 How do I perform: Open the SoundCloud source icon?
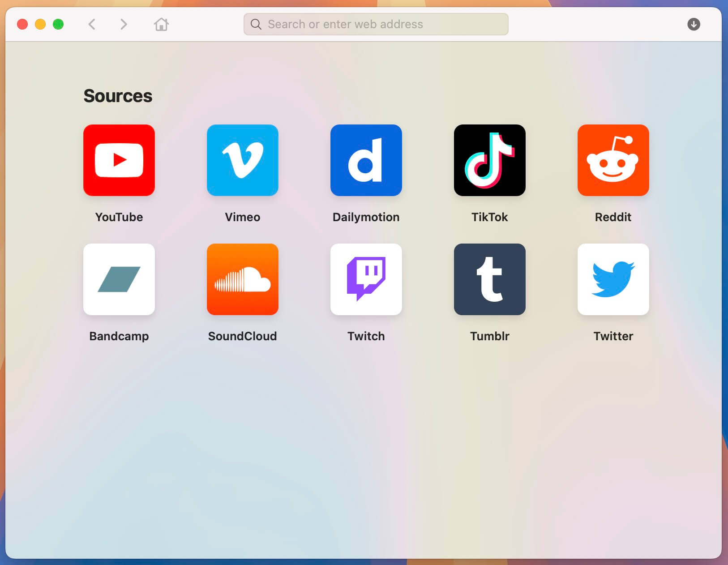tap(243, 279)
